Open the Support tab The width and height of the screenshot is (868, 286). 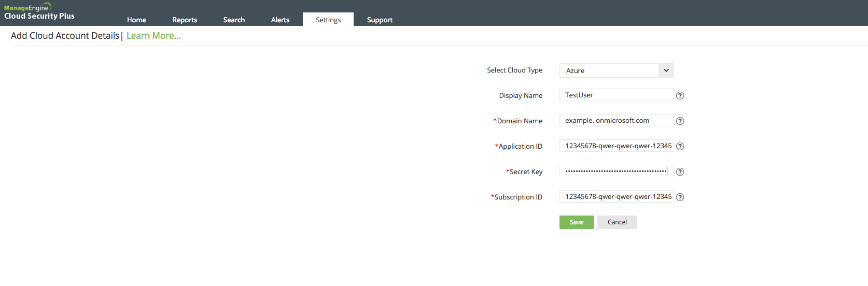pos(380,20)
